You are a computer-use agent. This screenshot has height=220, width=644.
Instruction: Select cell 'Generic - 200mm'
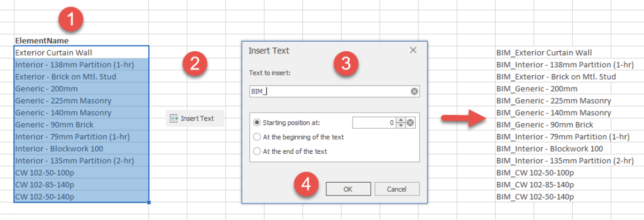pyautogui.click(x=81, y=89)
